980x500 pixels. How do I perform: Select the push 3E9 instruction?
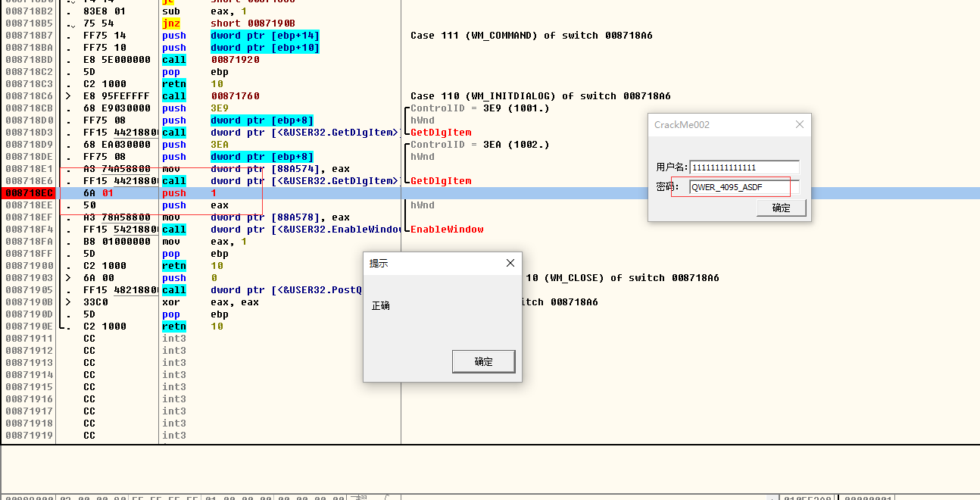coord(195,108)
